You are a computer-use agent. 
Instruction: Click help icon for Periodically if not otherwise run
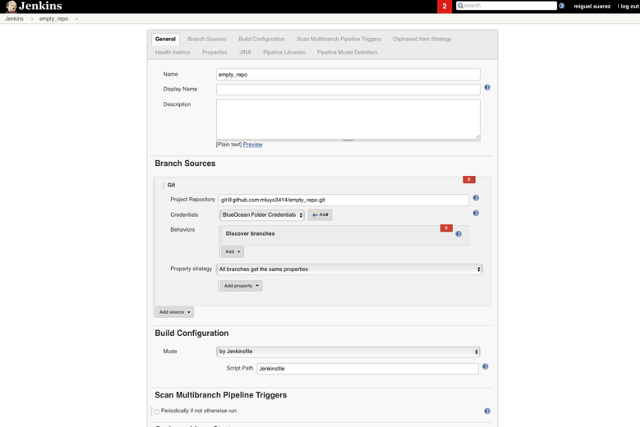(487, 411)
